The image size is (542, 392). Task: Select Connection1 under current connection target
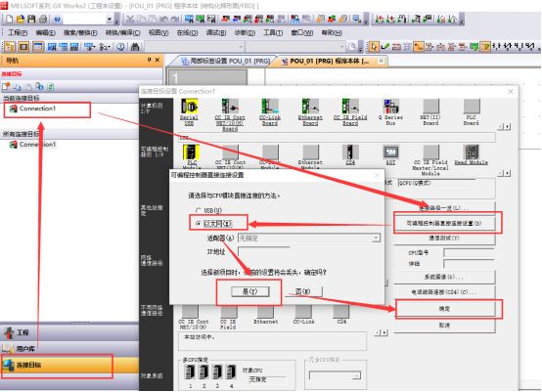tap(37, 109)
